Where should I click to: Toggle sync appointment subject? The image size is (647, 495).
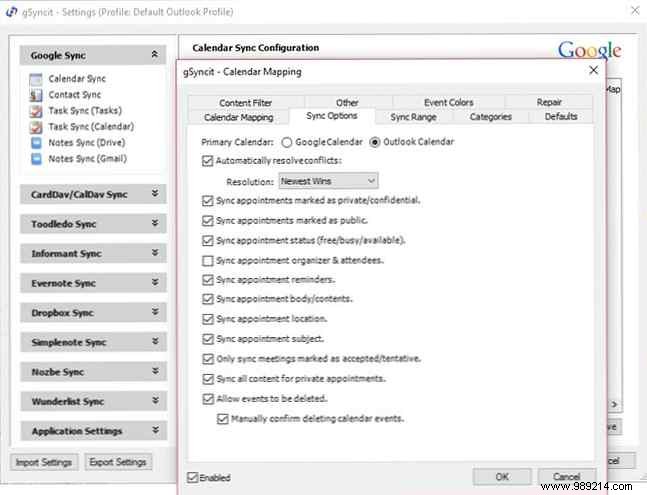[x=208, y=339]
